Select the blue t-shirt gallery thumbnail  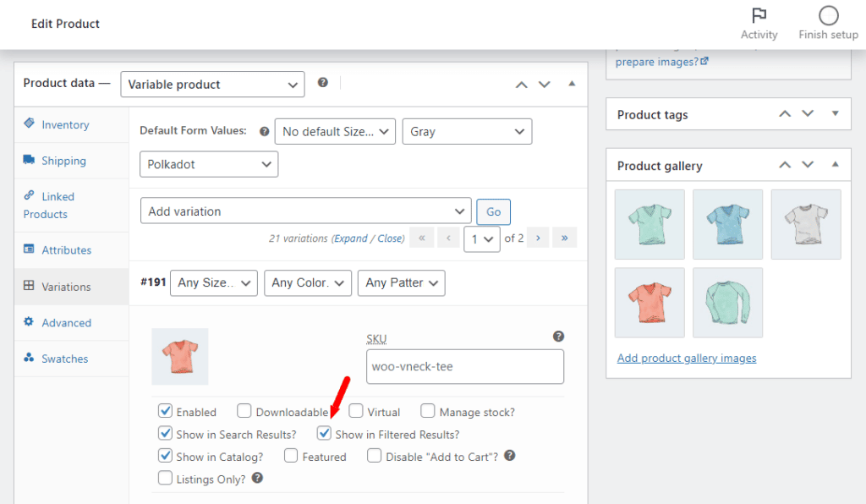(727, 224)
